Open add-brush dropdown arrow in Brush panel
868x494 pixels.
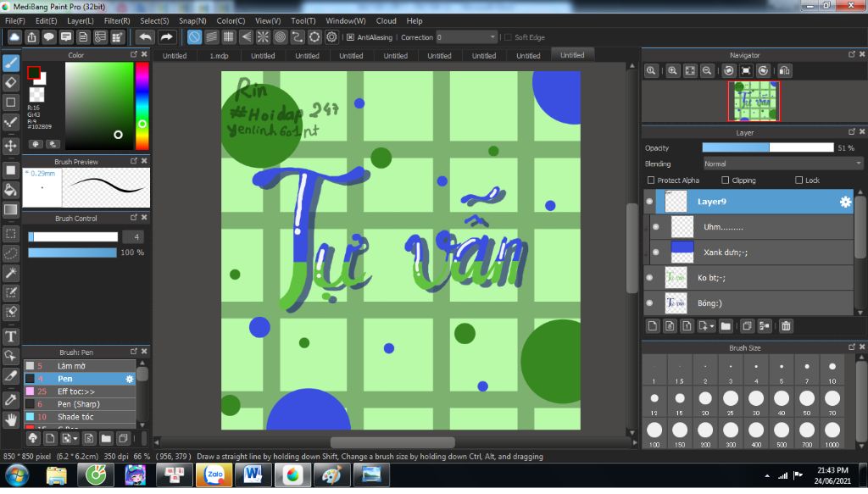point(75,439)
